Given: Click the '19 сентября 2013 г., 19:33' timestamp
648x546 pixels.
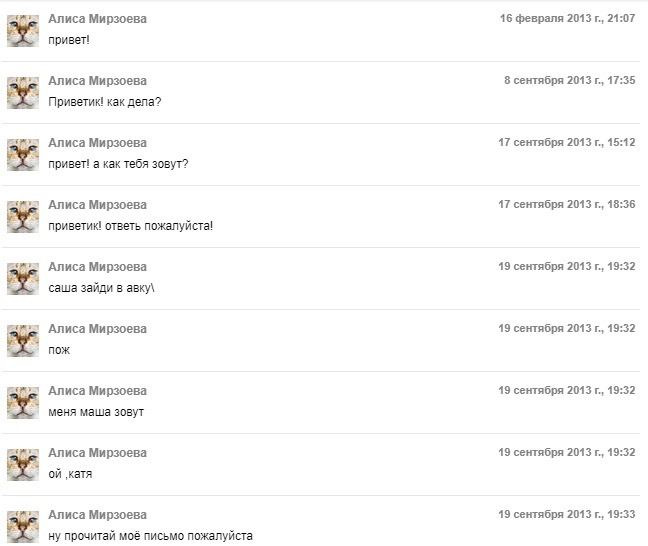Looking at the screenshot, I should point(566,515).
